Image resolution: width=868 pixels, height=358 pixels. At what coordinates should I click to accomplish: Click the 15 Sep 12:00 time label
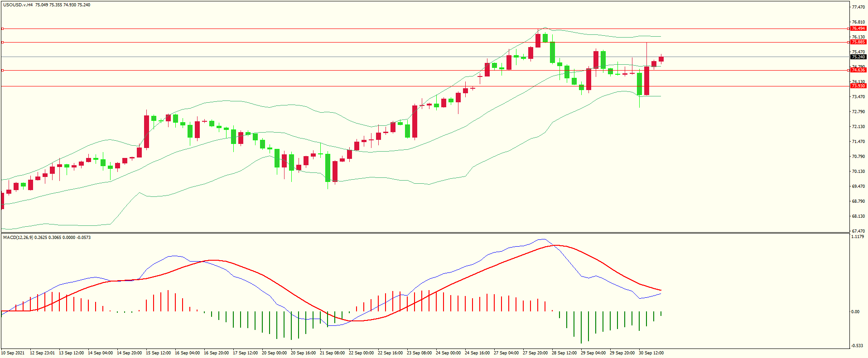point(158,353)
